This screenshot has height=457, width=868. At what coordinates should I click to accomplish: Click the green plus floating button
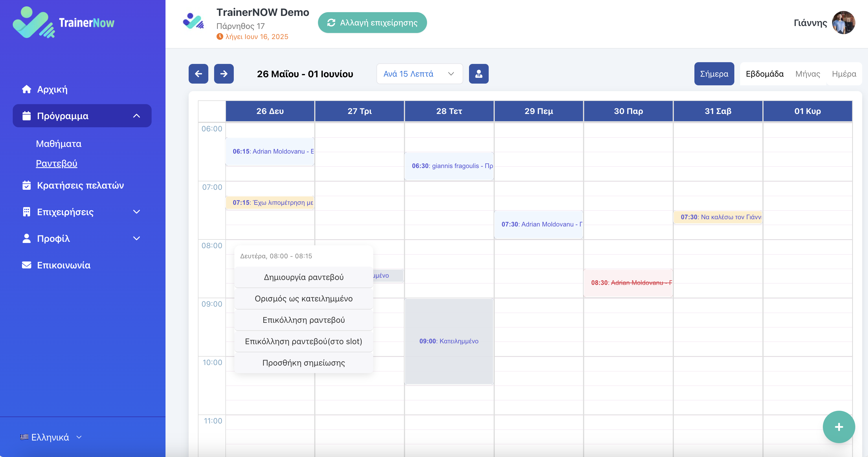[x=839, y=427]
